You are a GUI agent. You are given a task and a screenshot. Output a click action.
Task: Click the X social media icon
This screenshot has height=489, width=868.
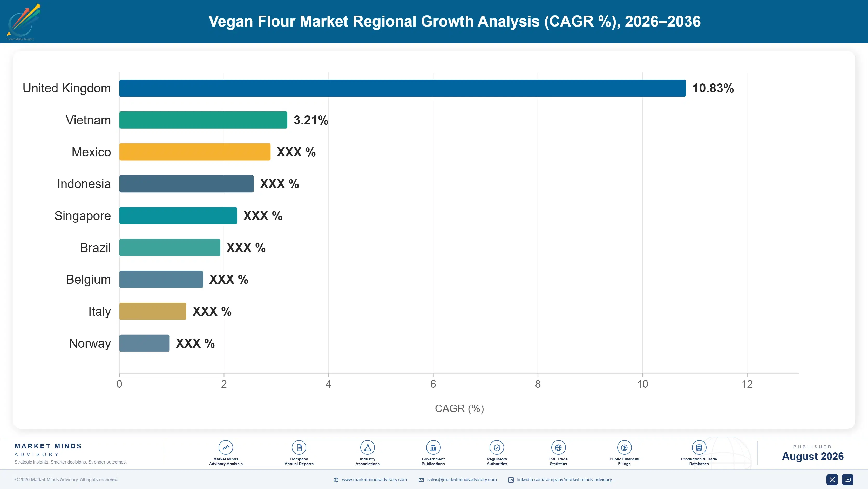pyautogui.click(x=832, y=480)
